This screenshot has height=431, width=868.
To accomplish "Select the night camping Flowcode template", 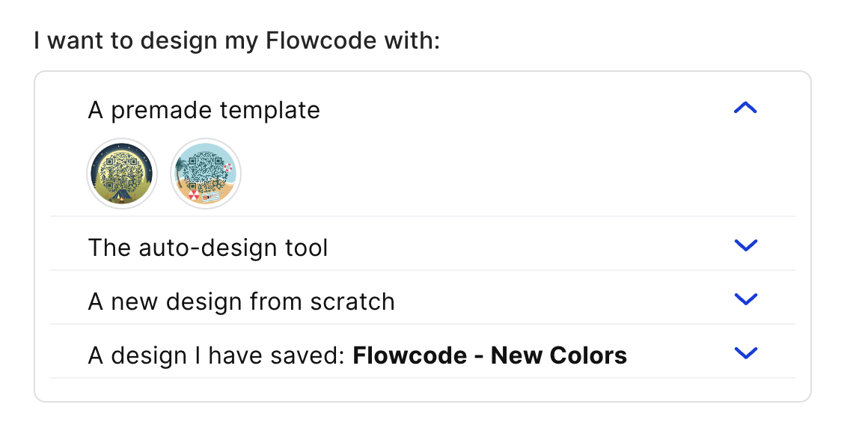I will (122, 174).
